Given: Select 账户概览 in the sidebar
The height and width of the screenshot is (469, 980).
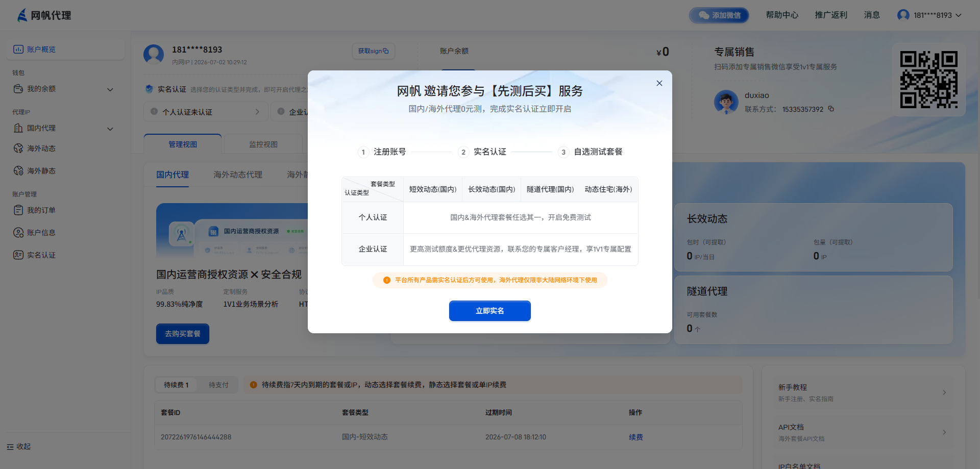Looking at the screenshot, I should coord(66,50).
